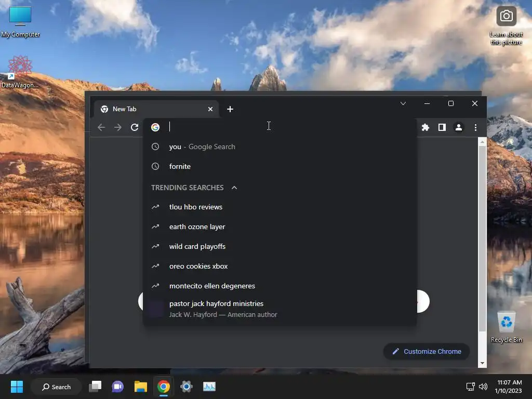
Task: Select the DataWagon desktop shortcut
Action: pyautogui.click(x=20, y=72)
